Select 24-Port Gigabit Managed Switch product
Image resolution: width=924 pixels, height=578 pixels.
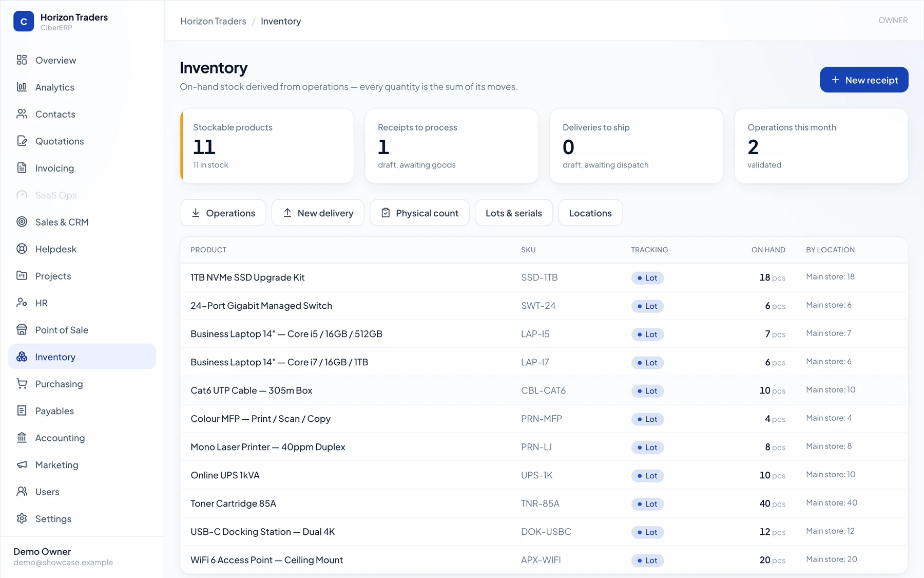point(261,306)
